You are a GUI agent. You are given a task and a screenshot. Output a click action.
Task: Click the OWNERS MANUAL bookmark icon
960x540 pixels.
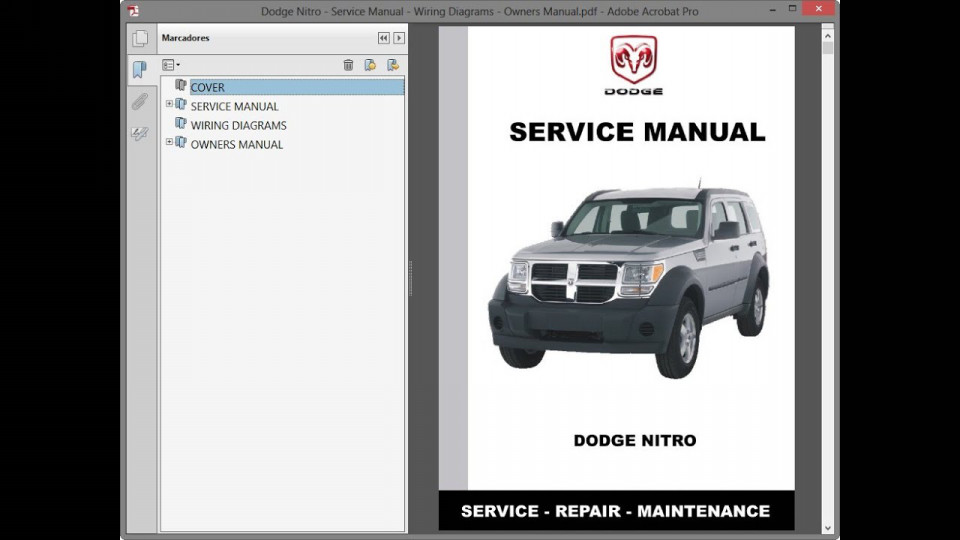click(181, 142)
